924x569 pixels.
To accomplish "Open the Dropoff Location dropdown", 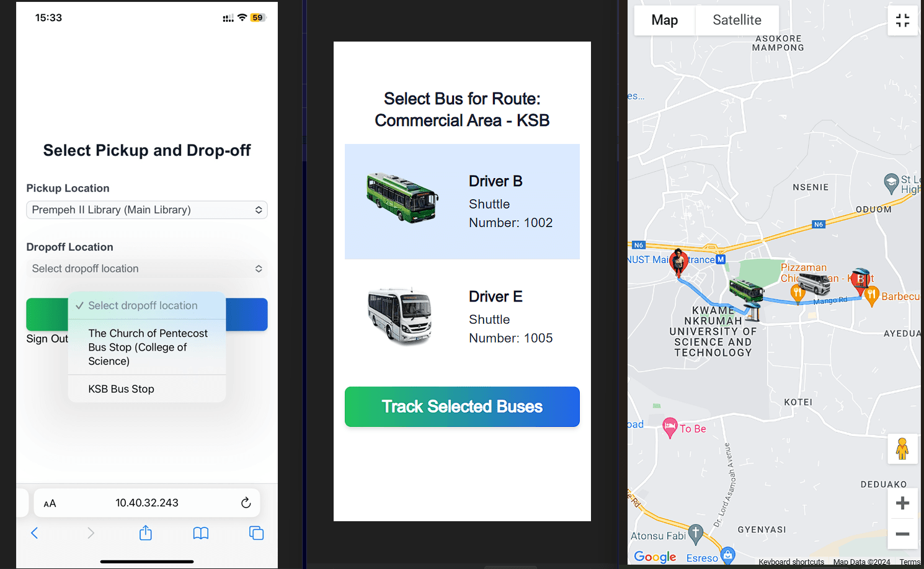I will pyautogui.click(x=147, y=269).
